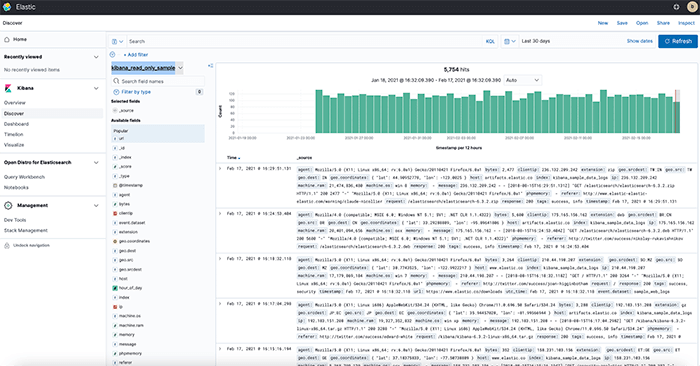
Task: Open Stack Management link
Action: (x=25, y=231)
